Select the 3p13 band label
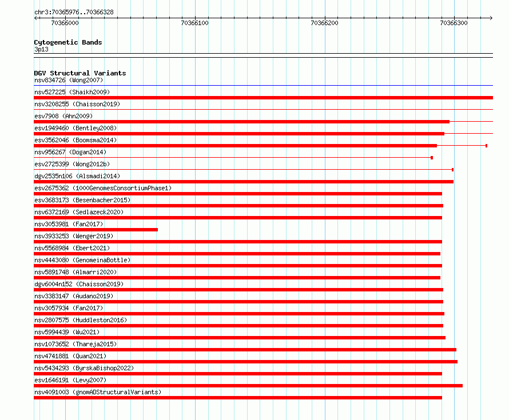Screen dimensions: 509x420 (x=41, y=49)
